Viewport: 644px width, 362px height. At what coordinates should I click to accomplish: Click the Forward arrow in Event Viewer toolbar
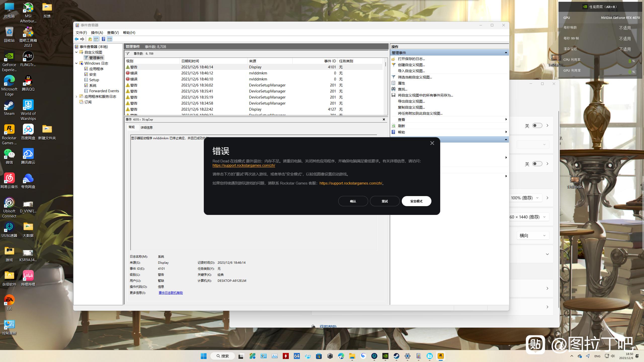click(x=82, y=39)
